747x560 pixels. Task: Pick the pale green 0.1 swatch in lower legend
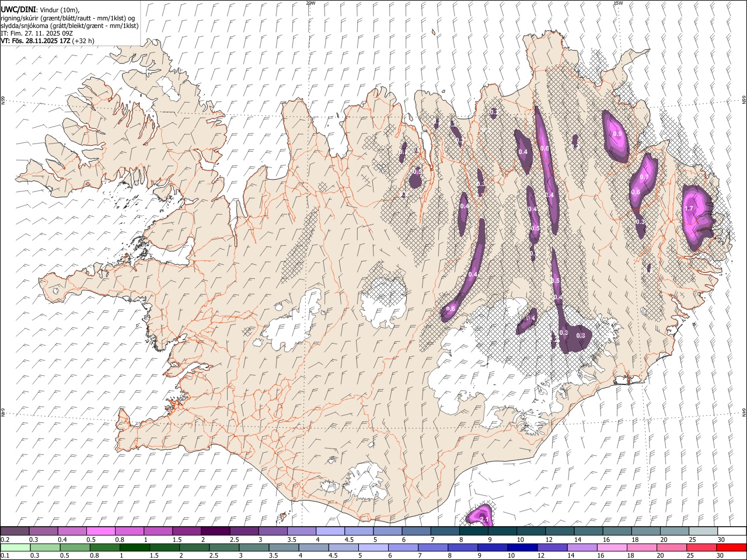tap(15, 548)
